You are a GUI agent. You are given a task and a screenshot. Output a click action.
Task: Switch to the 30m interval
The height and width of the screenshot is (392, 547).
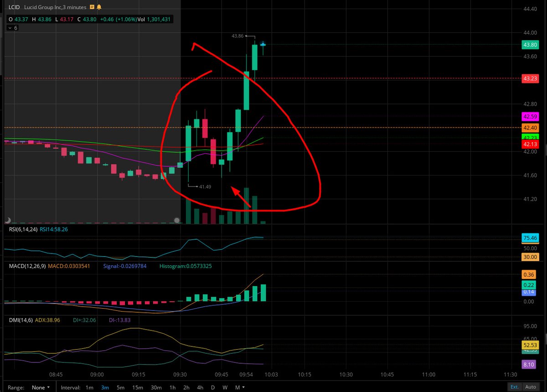(156, 387)
